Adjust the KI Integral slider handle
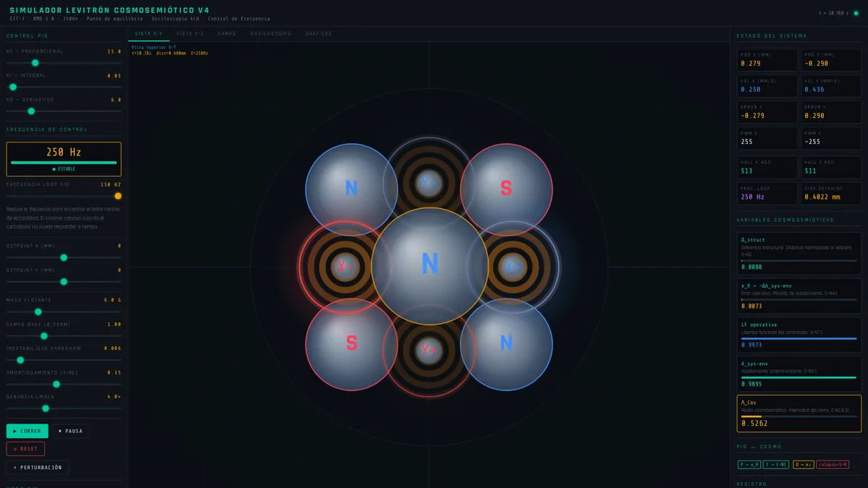 (x=13, y=87)
